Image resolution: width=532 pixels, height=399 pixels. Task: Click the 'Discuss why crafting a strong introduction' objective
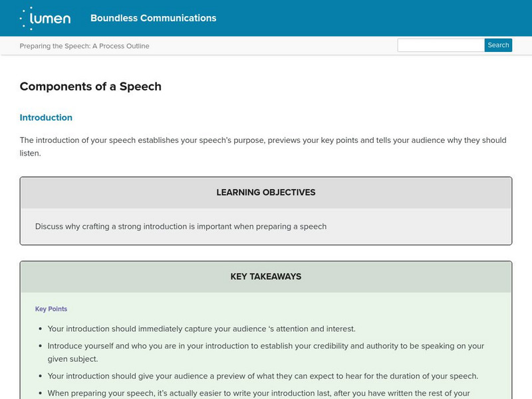181,226
